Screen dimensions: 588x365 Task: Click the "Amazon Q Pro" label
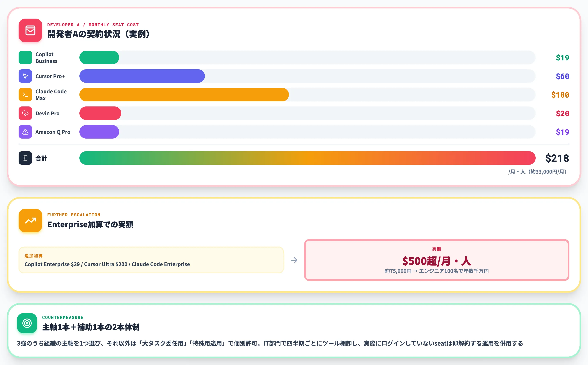point(53,132)
